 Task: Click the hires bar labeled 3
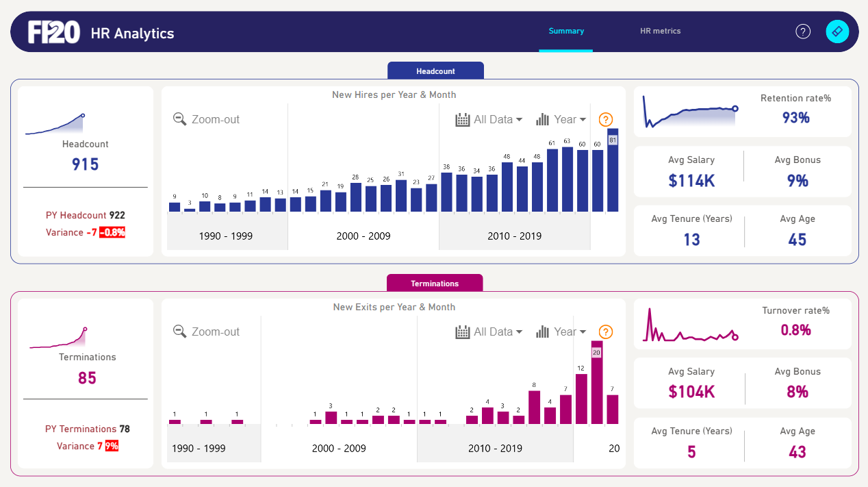pos(190,210)
